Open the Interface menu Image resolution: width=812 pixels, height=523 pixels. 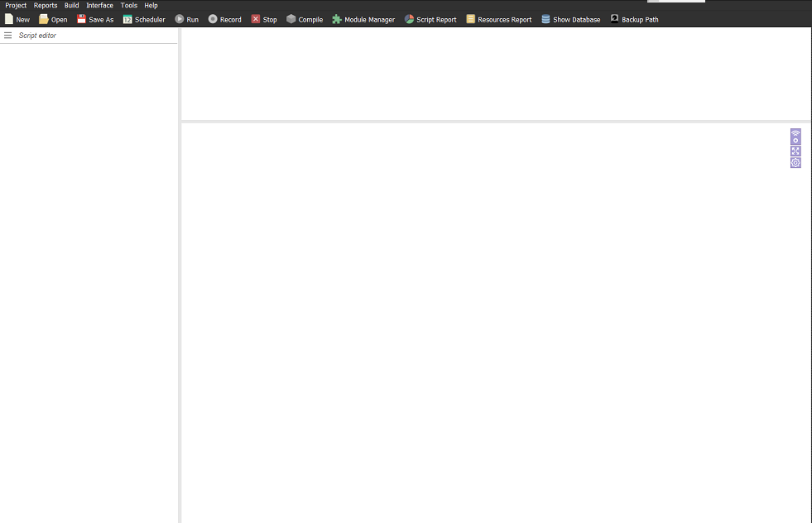99,6
